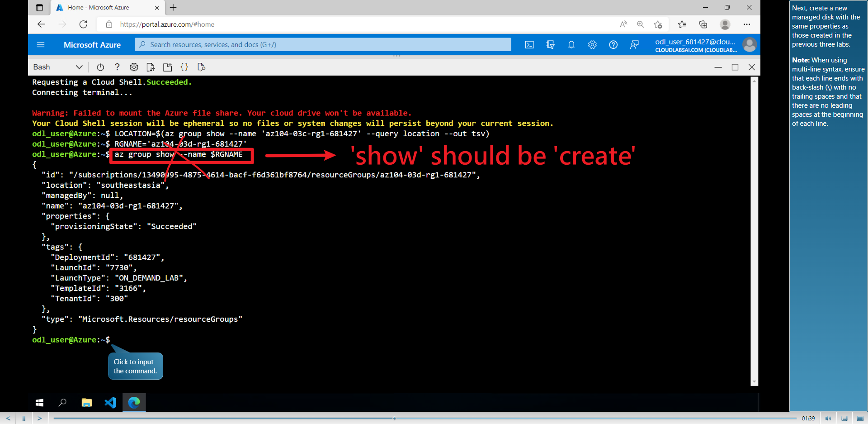The width and height of the screenshot is (868, 424).
Task: Select the Home - Microsoft Azure tab
Action: click(x=99, y=8)
